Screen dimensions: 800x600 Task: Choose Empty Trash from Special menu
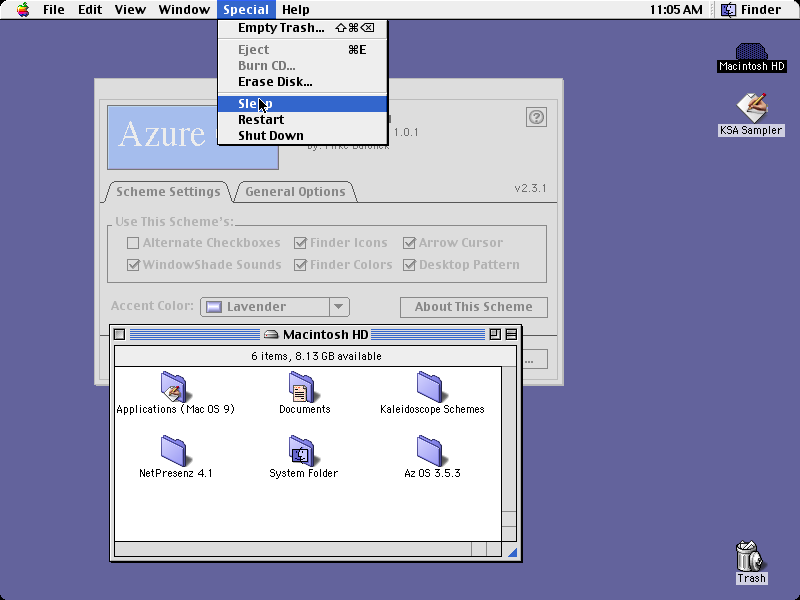[x=303, y=28]
